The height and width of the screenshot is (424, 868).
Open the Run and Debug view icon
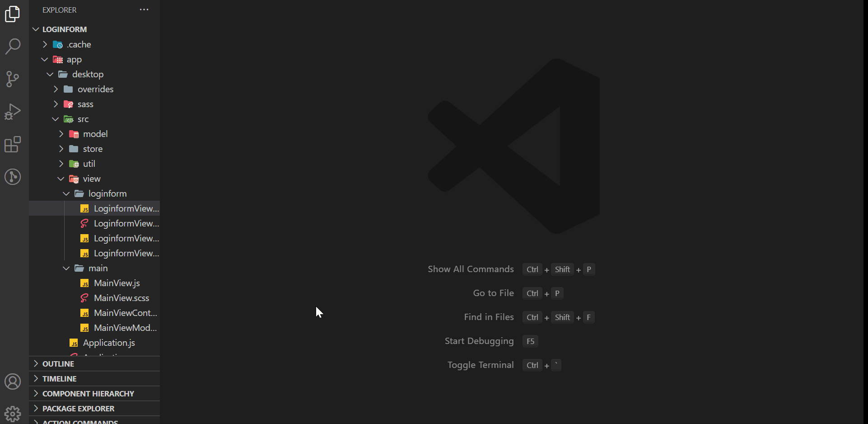[x=13, y=112]
